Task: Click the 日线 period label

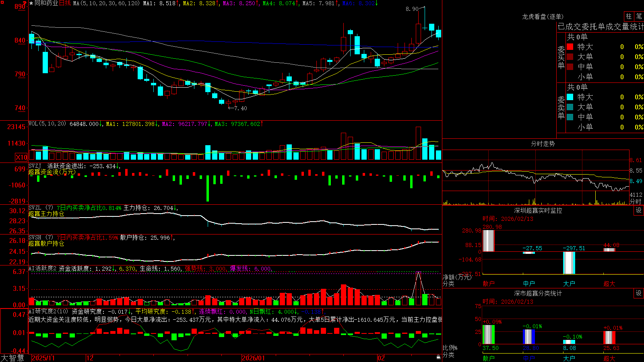Action: coord(65,3)
